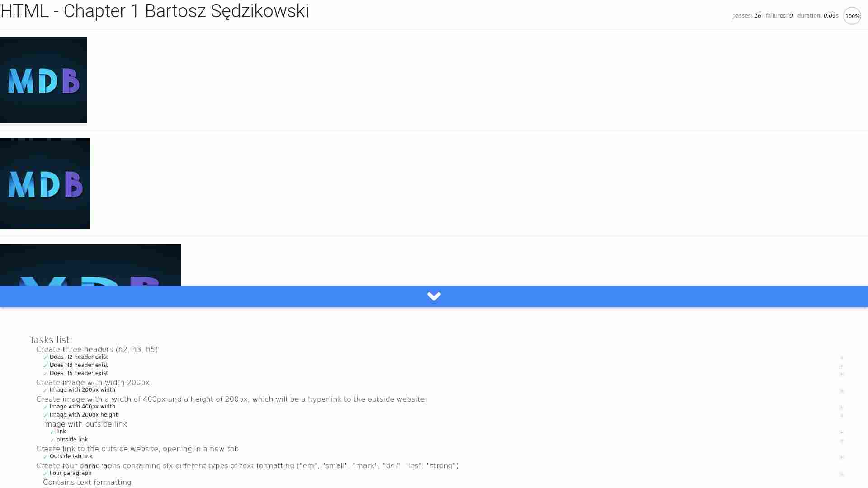Screen dimensions: 868x488
Task: Open the "Create three headers (h2, h3, h5)" suite
Action: 97,350
